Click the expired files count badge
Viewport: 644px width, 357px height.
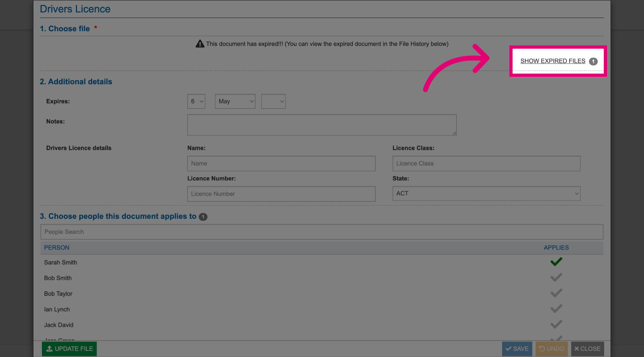[x=593, y=61]
